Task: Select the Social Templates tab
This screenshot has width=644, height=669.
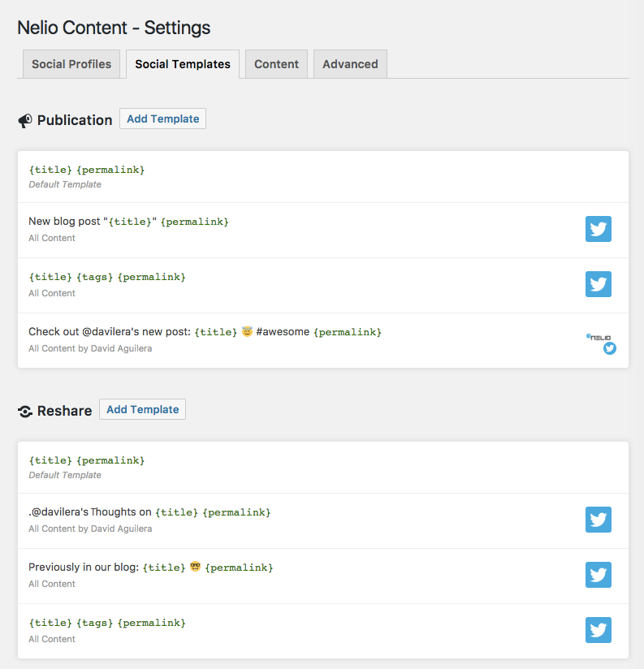Action: click(183, 64)
